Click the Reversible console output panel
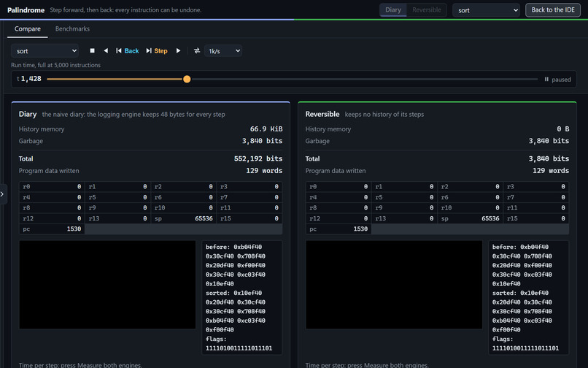This screenshot has height=368, width=588. tap(528, 297)
